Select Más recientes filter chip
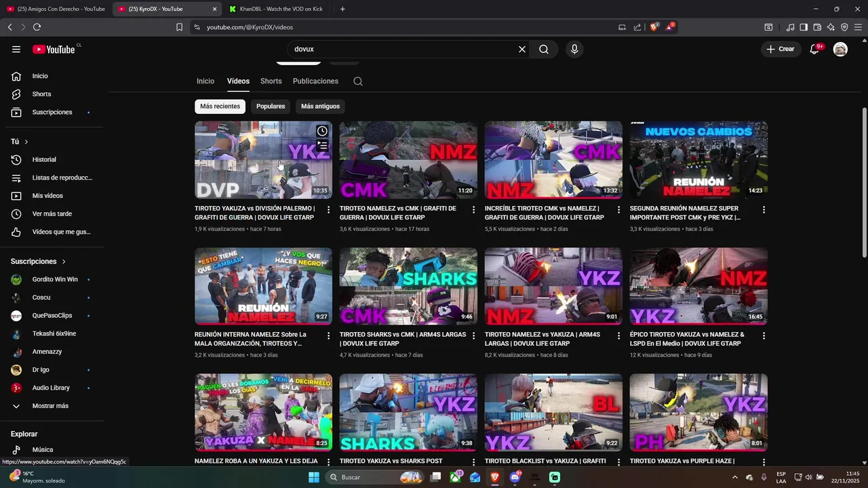 (220, 106)
